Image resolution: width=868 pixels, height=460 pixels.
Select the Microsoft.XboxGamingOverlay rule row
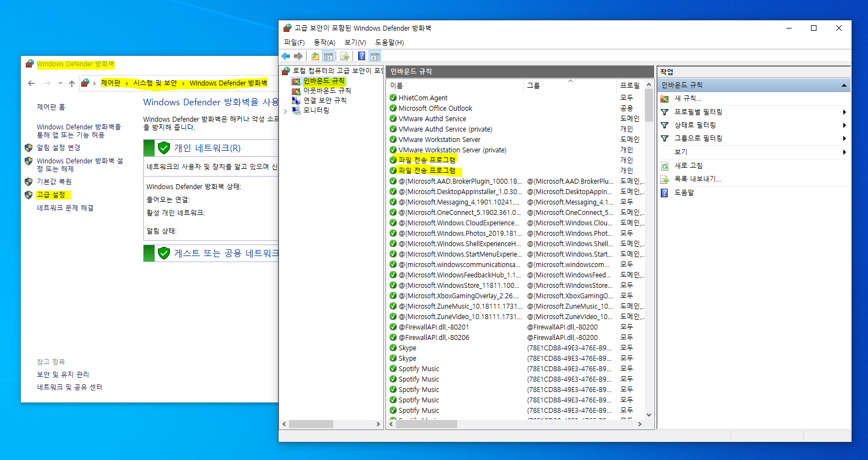coord(515,296)
